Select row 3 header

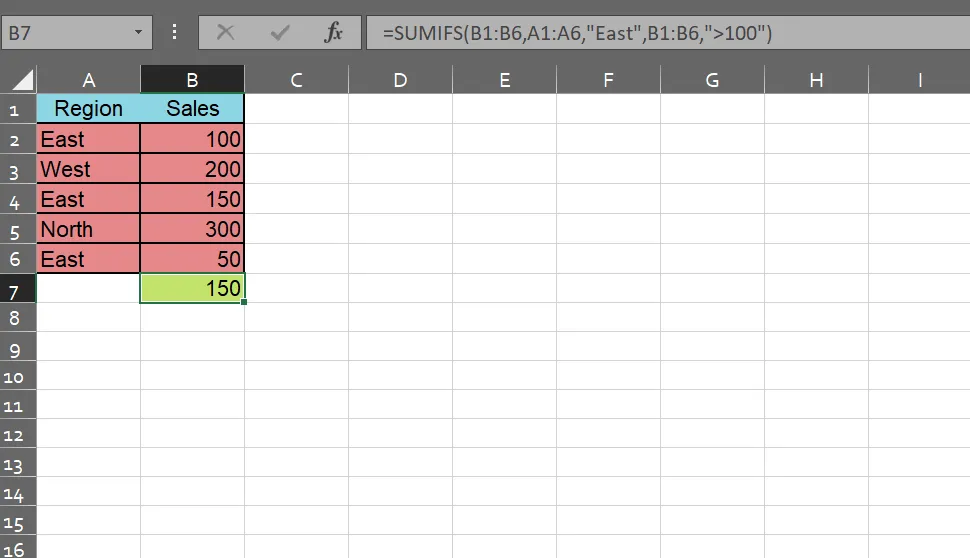(18, 169)
